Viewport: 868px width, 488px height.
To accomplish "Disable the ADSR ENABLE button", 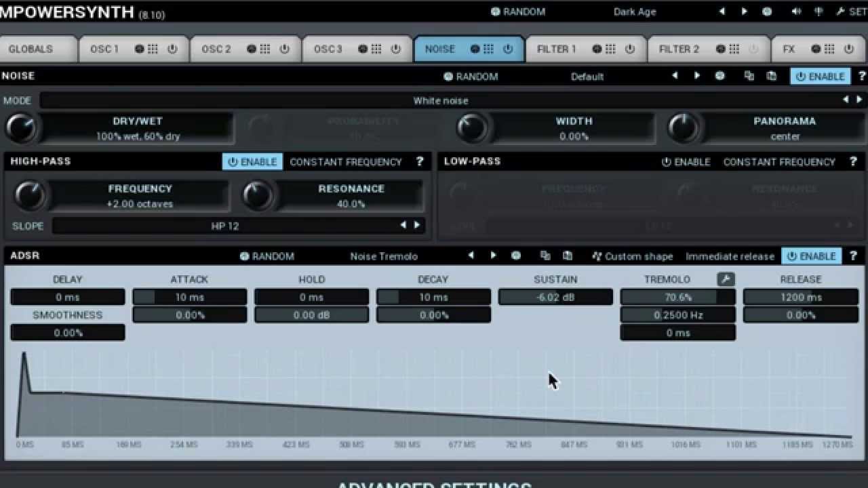I will [x=812, y=256].
